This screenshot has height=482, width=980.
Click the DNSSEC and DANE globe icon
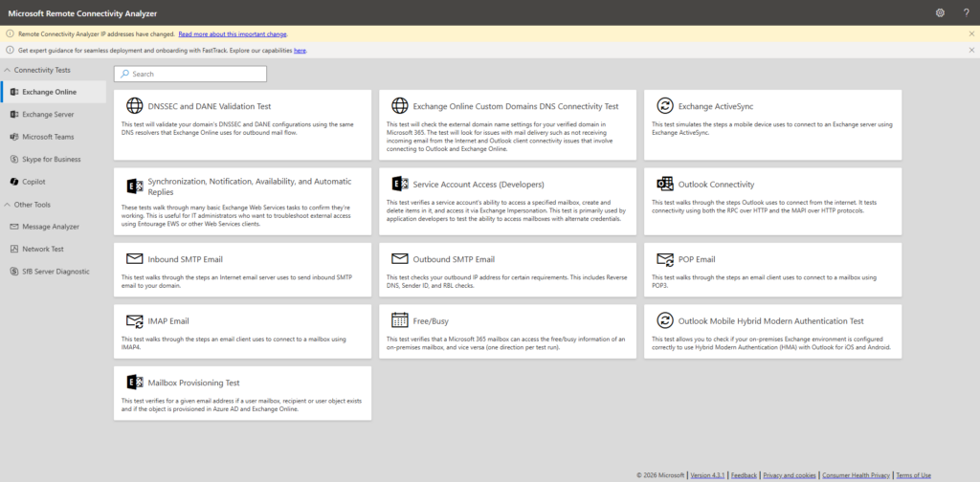point(133,106)
